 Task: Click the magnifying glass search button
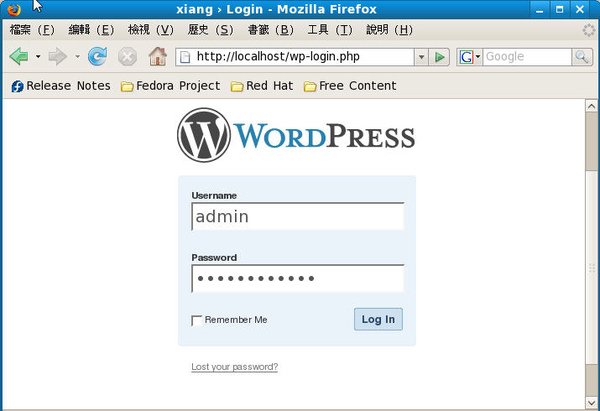[582, 57]
